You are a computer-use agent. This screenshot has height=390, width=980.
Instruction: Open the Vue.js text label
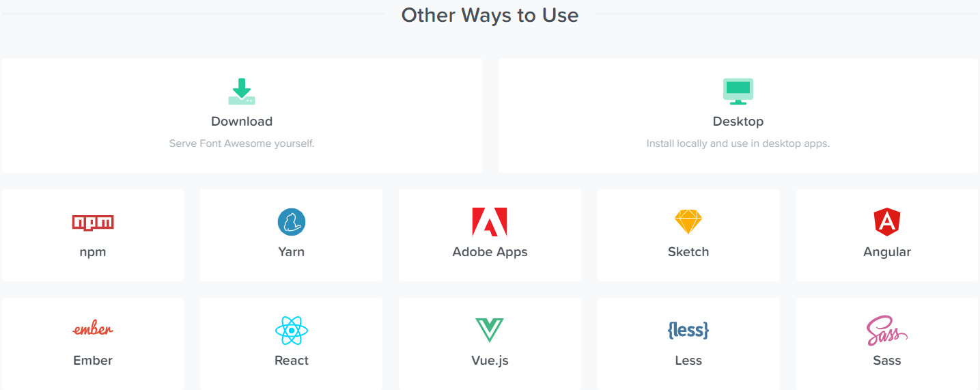point(490,361)
